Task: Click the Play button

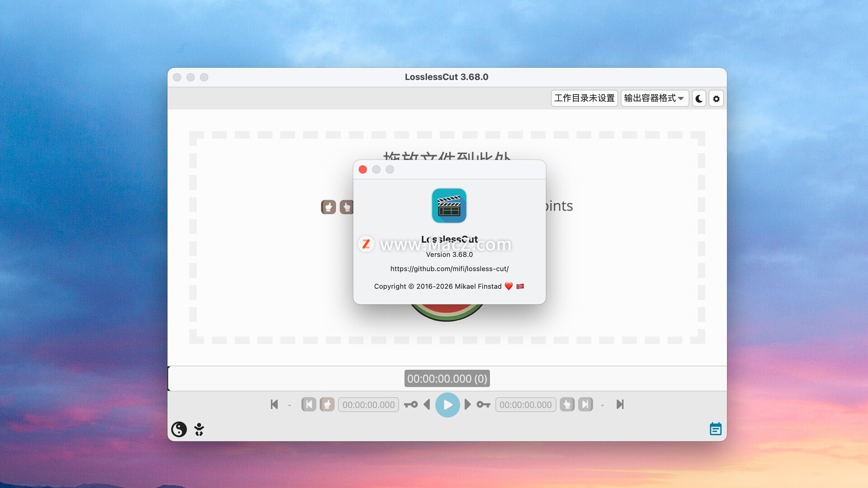Action: [447, 404]
